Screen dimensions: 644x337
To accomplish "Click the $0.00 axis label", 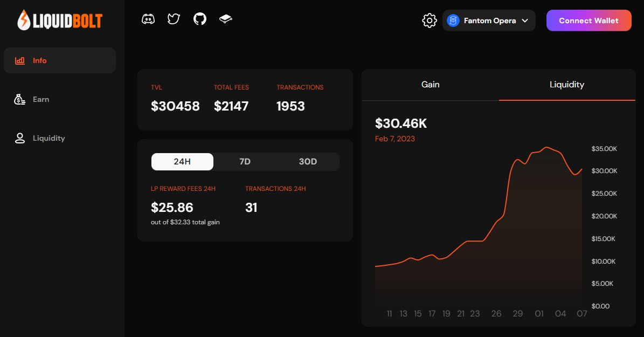I will pyautogui.click(x=600, y=306).
